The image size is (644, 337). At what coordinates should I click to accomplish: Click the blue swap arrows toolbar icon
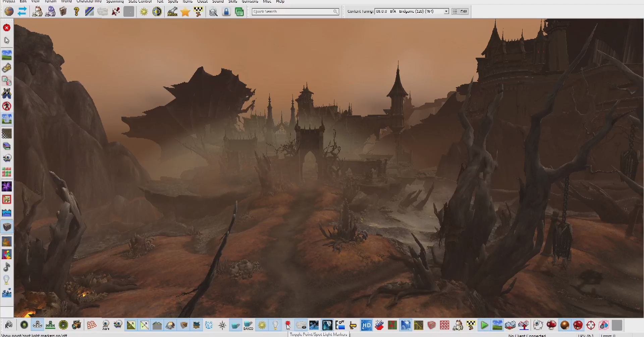click(x=22, y=11)
